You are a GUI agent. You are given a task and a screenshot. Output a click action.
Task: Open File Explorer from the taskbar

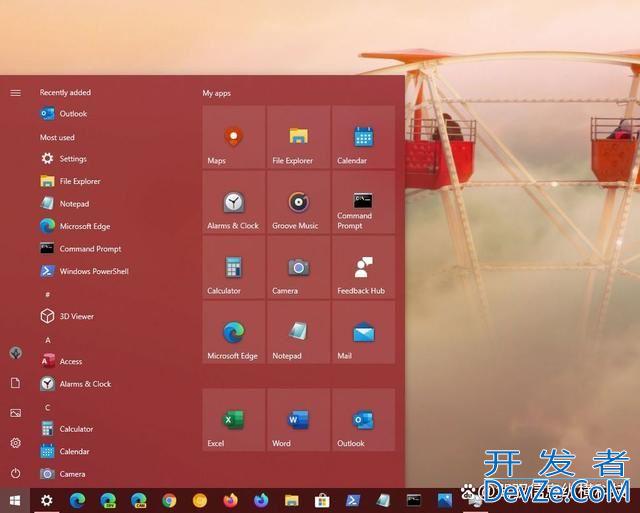pos(291,500)
